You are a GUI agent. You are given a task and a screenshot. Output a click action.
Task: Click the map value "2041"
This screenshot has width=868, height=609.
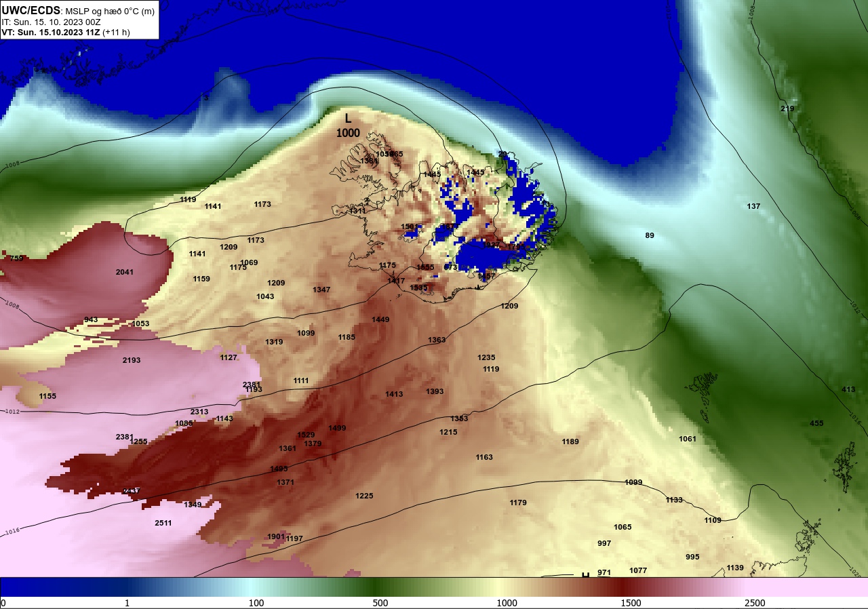pyautogui.click(x=125, y=272)
